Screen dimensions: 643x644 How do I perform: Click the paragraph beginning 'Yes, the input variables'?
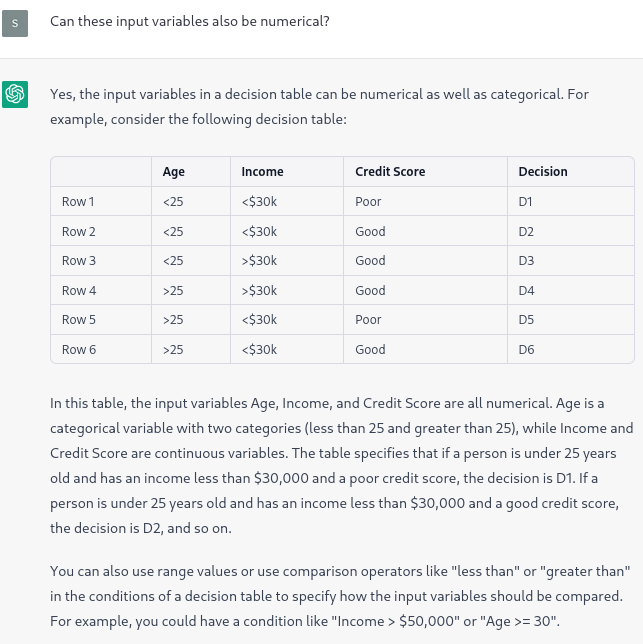(x=319, y=107)
